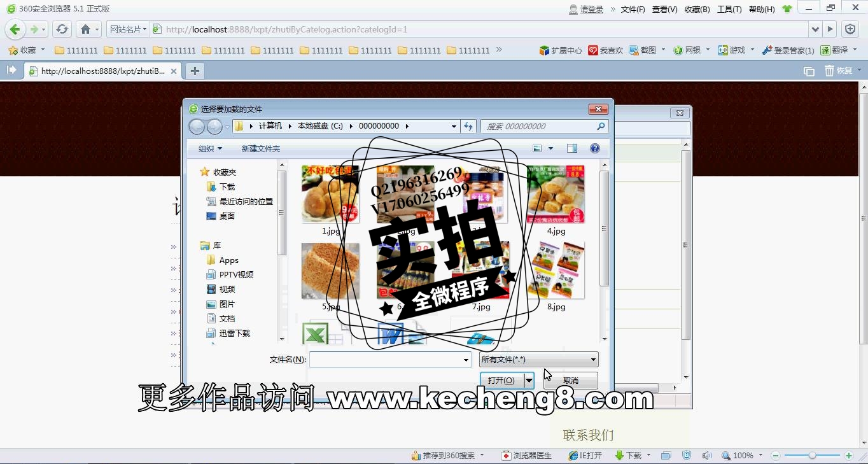Viewport: 868px width, 464px height.
Task: Expand the dialog path breadcrumb dropdown
Action: pyautogui.click(x=454, y=126)
